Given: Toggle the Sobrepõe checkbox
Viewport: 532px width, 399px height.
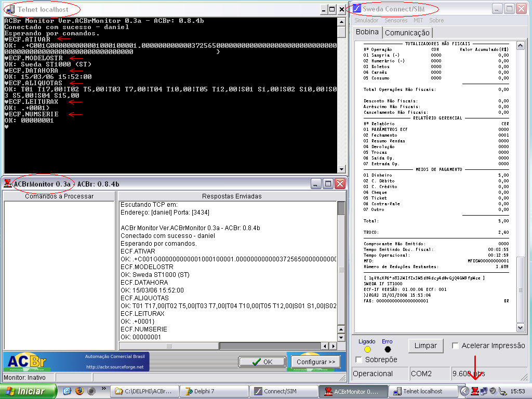Looking at the screenshot, I should pyautogui.click(x=359, y=360).
